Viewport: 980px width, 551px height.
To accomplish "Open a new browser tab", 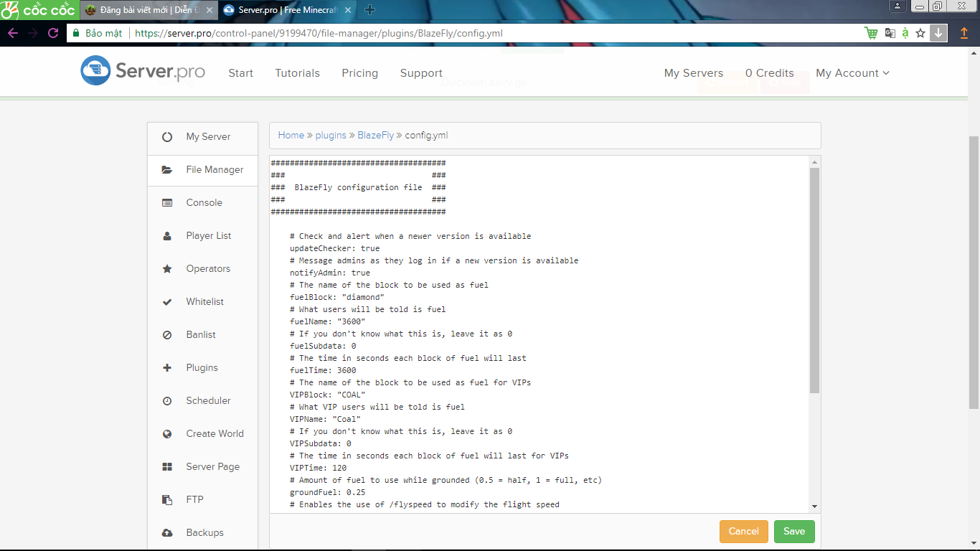I will pyautogui.click(x=370, y=9).
